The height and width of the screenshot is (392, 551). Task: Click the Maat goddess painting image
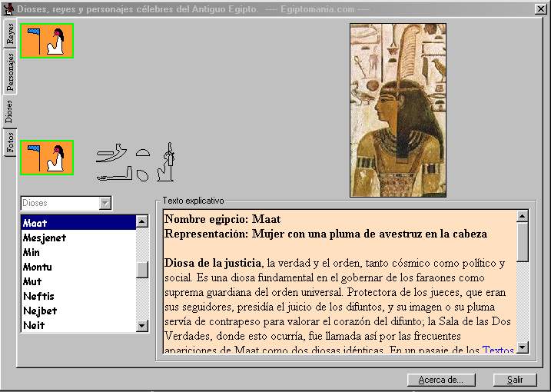click(x=398, y=110)
